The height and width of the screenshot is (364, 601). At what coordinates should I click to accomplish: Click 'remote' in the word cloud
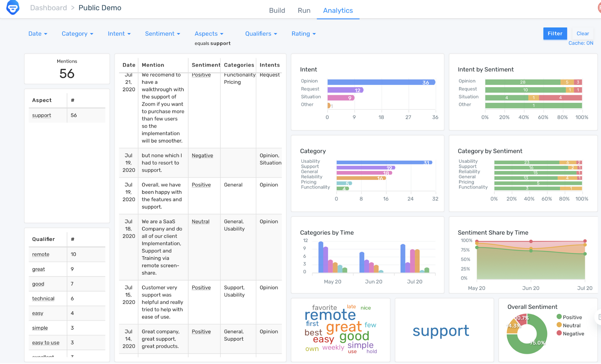tap(330, 315)
